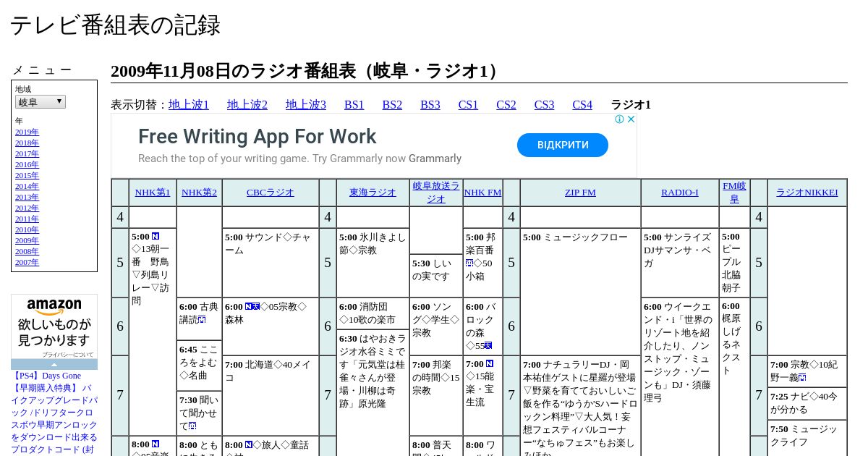Screen dimensions: 868x456
Task: Click the テレビ番組表の記録 site title
Action: (x=115, y=25)
